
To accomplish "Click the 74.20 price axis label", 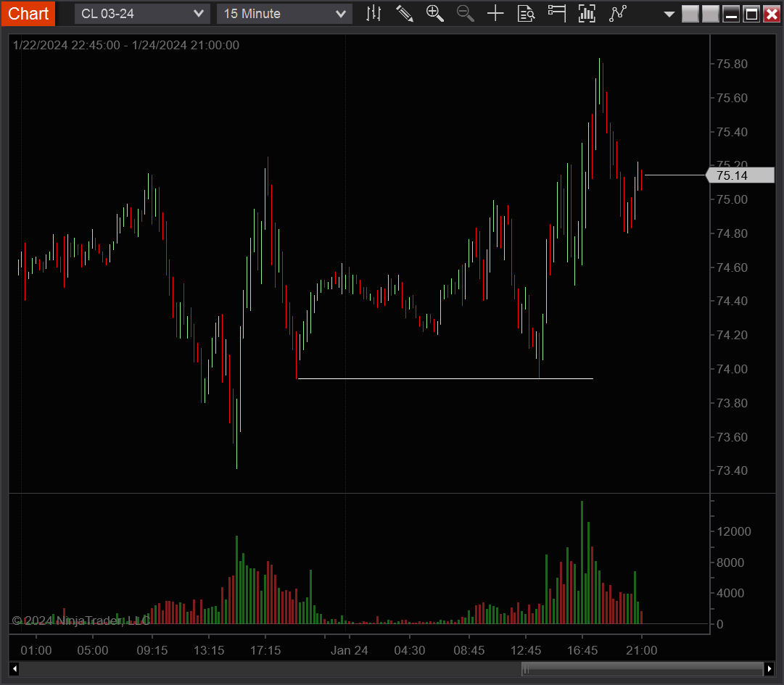I will (x=732, y=336).
